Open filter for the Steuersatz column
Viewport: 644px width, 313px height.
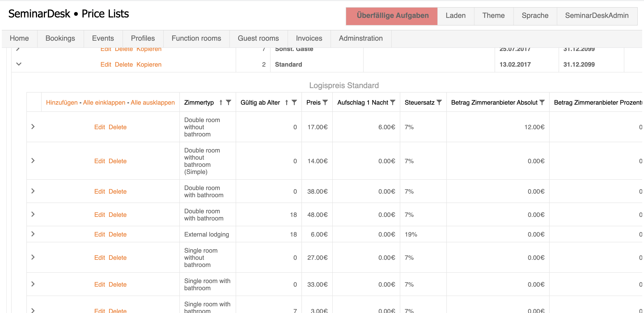[x=439, y=102]
